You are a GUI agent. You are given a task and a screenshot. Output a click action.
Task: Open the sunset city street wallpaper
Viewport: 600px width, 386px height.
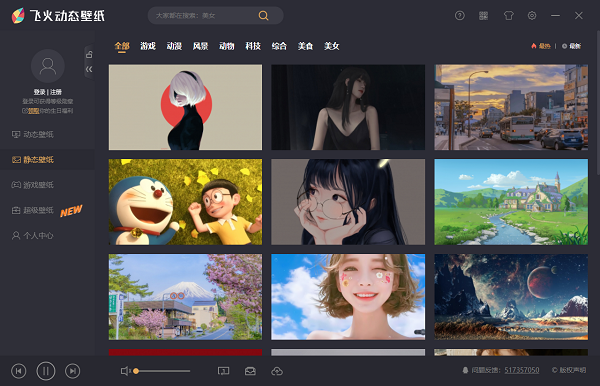pyautogui.click(x=511, y=107)
